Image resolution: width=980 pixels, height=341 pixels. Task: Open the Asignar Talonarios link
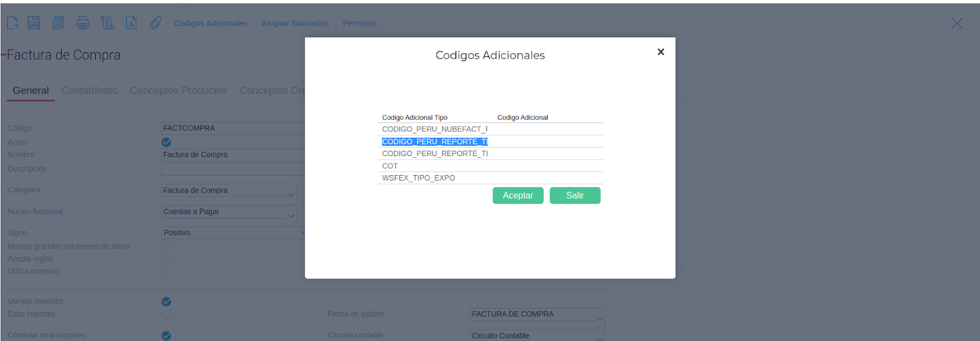click(295, 23)
